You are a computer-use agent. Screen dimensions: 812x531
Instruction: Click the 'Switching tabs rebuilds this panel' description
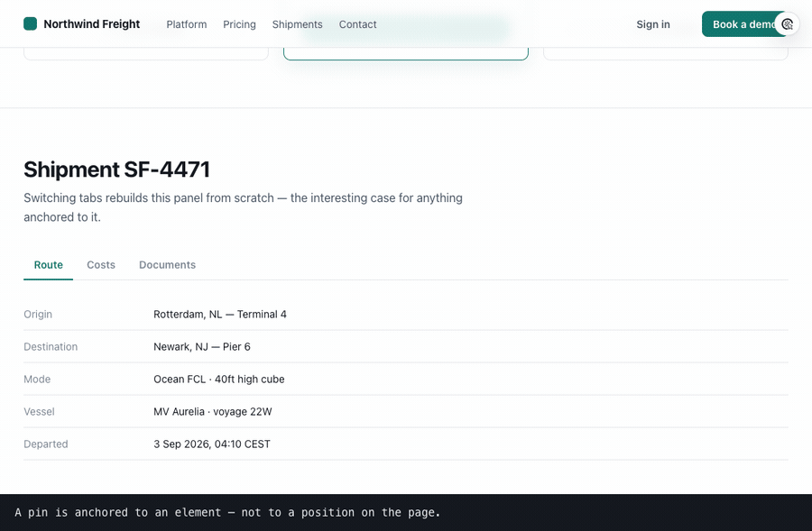pyautogui.click(x=244, y=207)
